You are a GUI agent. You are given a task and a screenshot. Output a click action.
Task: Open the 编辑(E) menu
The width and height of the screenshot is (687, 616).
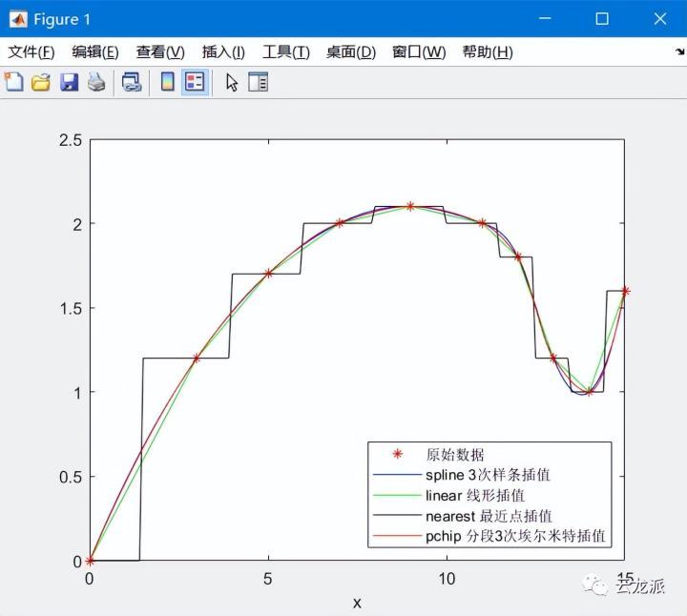click(95, 52)
